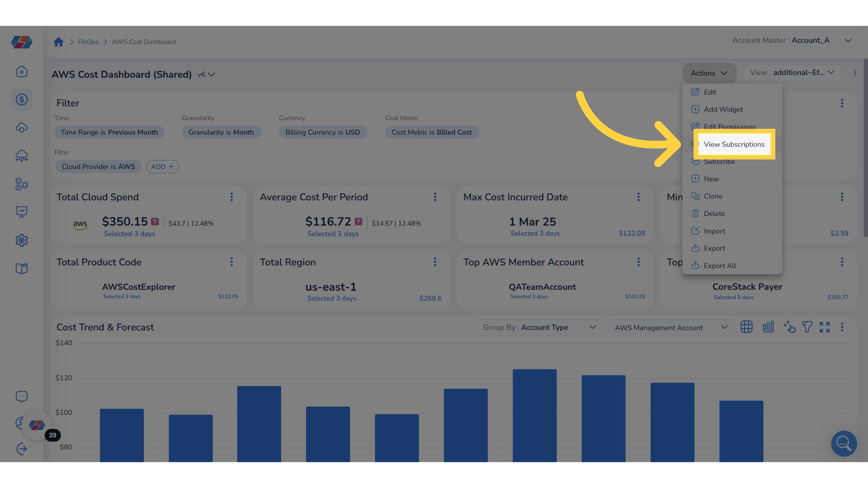Open AWS Management Account dropdown
This screenshot has width=868, height=488.
671,328
